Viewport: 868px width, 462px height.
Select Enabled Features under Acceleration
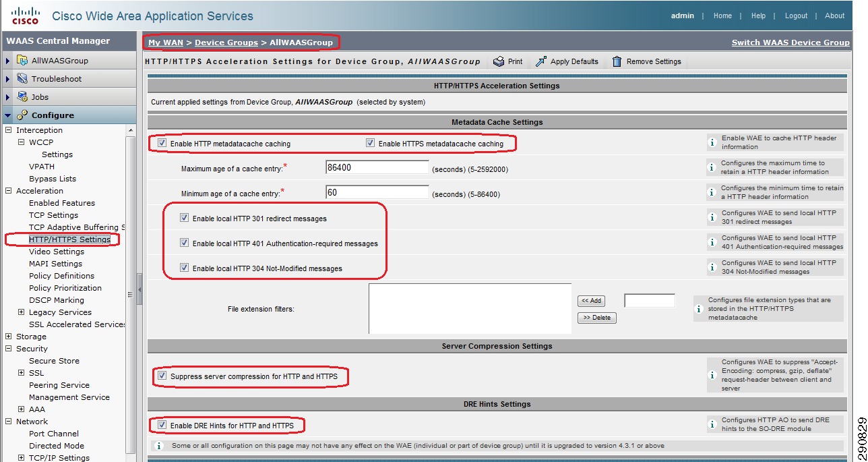pos(62,203)
